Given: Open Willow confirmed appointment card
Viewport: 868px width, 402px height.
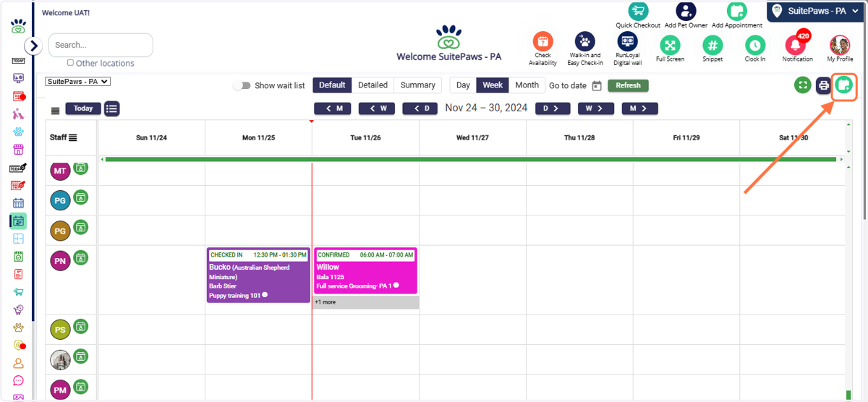Looking at the screenshot, I should [x=365, y=271].
